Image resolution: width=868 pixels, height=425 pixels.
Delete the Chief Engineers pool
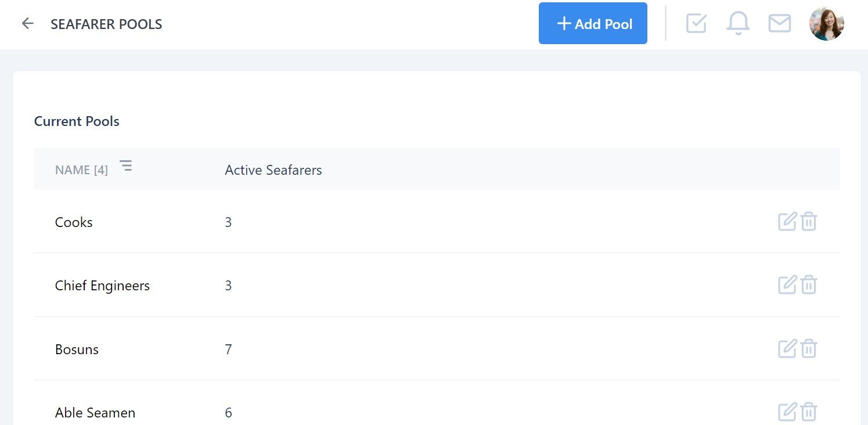pos(809,284)
